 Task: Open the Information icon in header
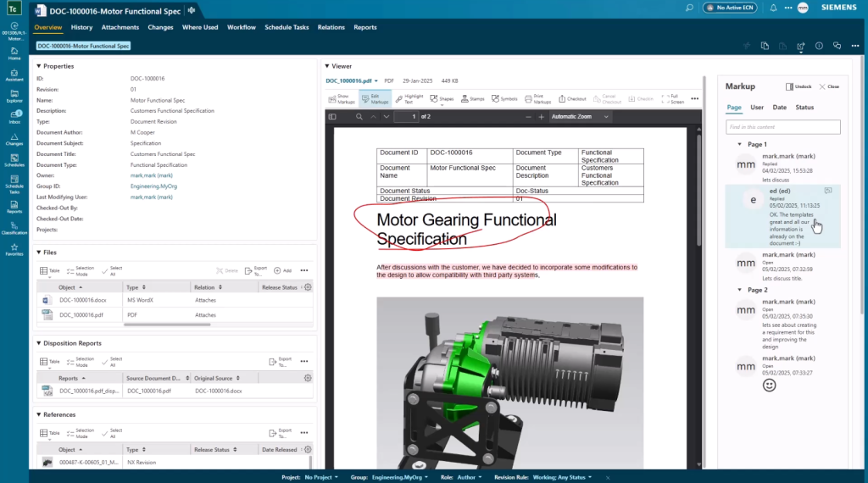point(819,46)
